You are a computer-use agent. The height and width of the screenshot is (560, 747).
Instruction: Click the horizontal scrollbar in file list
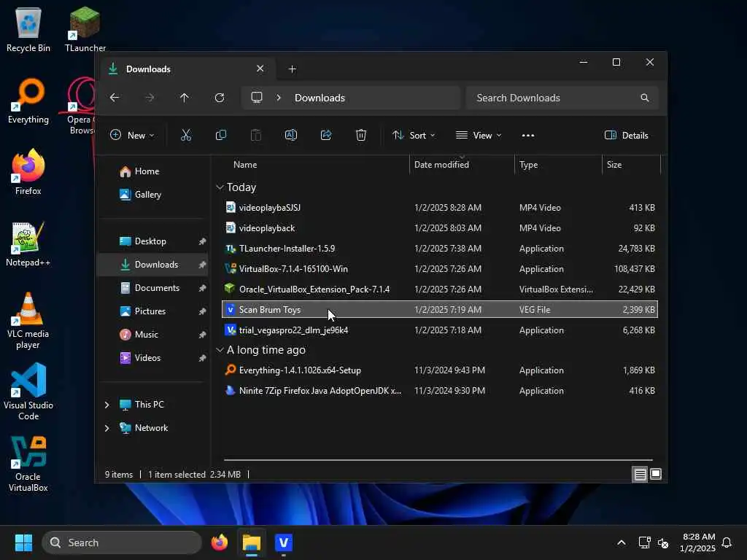pos(438,460)
